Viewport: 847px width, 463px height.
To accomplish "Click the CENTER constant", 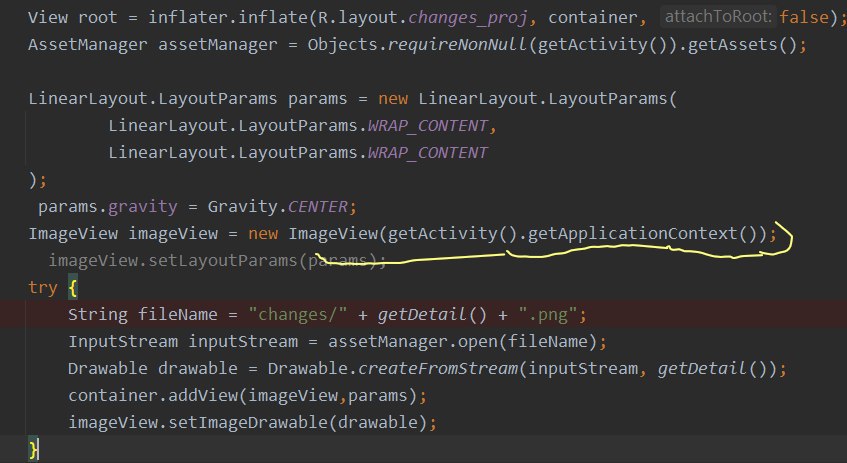I will [318, 207].
